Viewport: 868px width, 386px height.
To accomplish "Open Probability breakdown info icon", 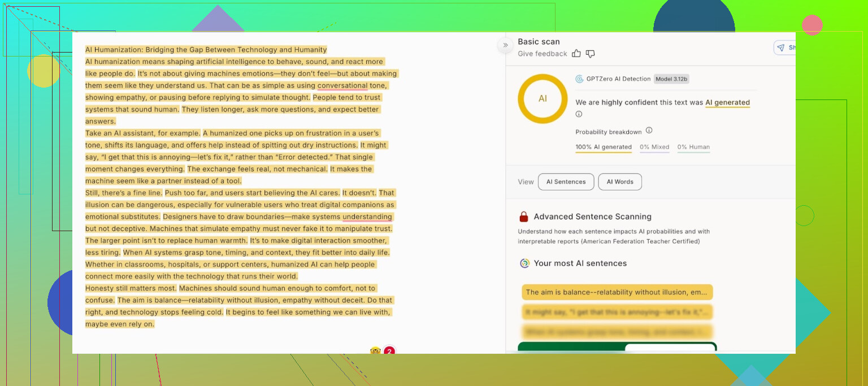I will tap(649, 131).
